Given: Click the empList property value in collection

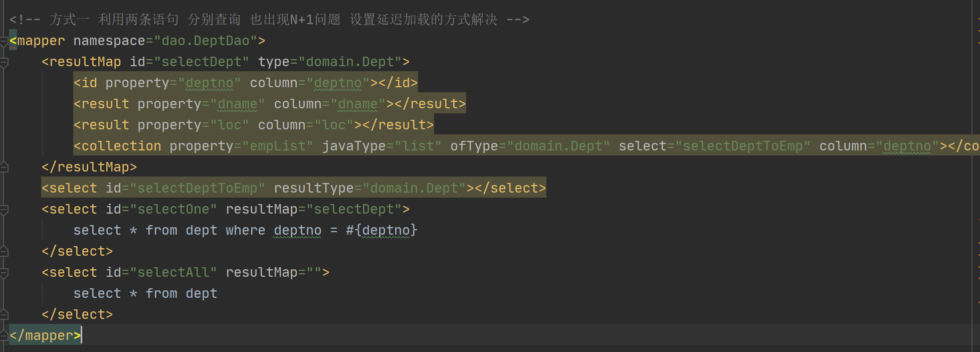Looking at the screenshot, I should click(278, 146).
